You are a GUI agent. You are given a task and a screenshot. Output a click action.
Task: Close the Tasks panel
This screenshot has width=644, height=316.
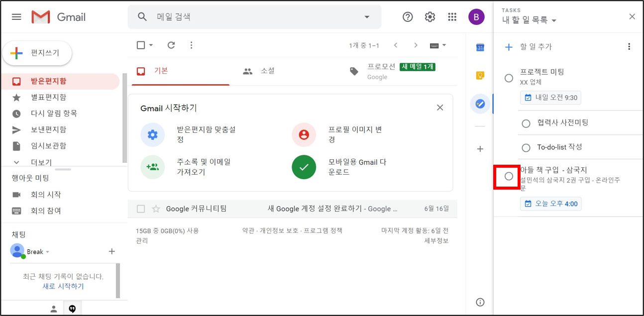coord(632,16)
